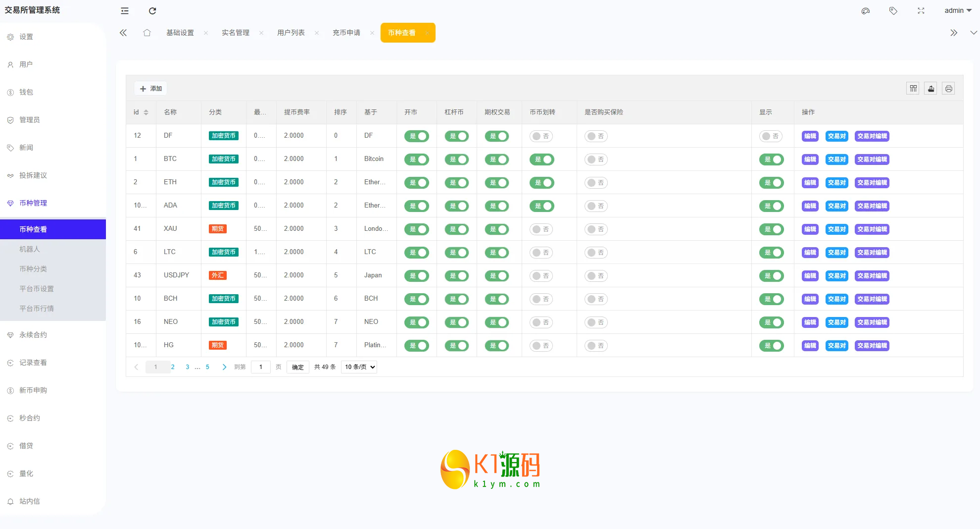
Task: Click the 添加 button
Action: point(150,89)
